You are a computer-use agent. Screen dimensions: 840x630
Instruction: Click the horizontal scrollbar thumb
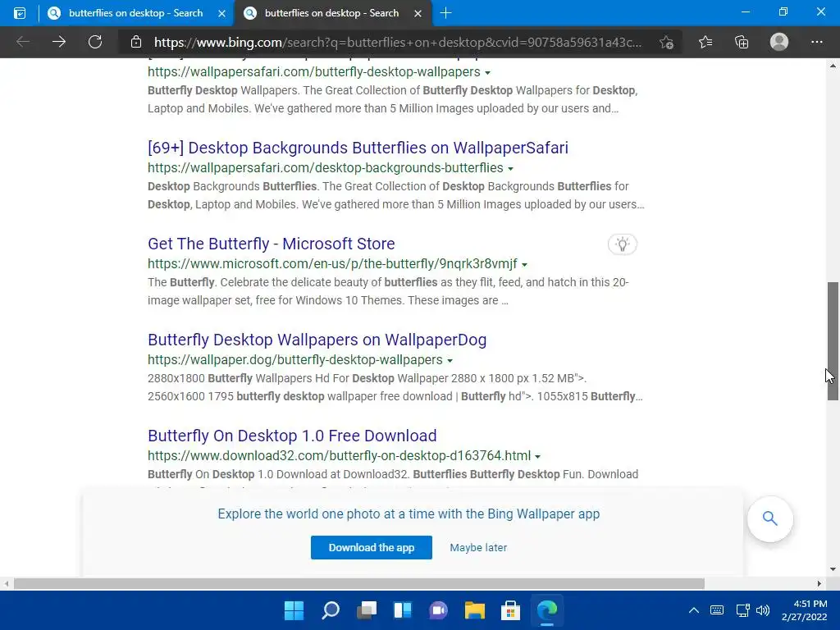tap(359, 583)
